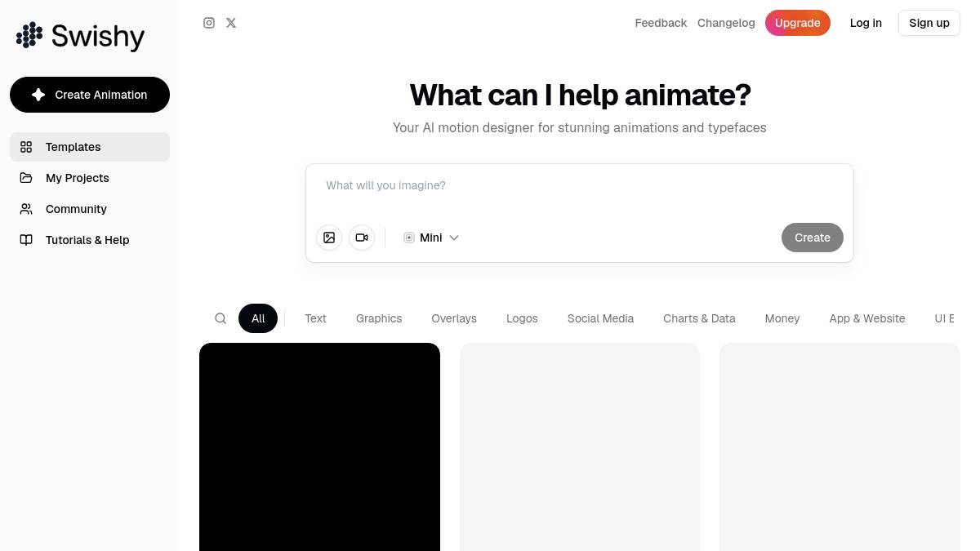
Task: Switch to the Overlays category tab
Action: click(x=454, y=318)
